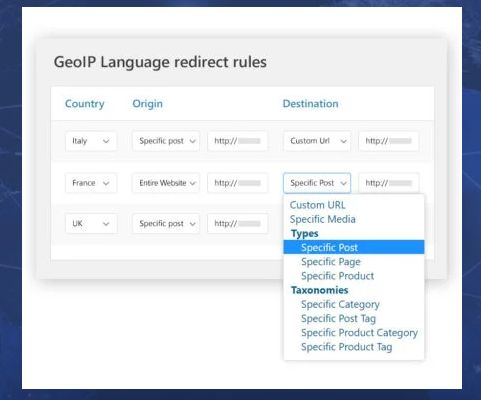The height and width of the screenshot is (400, 481).
Task: Open Entire Website origin dropdown
Action: 166,183
